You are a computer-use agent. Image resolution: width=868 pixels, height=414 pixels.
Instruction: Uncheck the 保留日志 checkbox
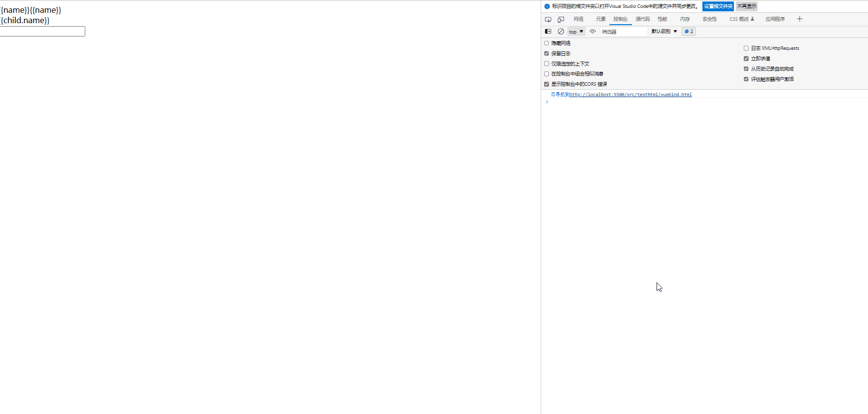[x=547, y=54]
